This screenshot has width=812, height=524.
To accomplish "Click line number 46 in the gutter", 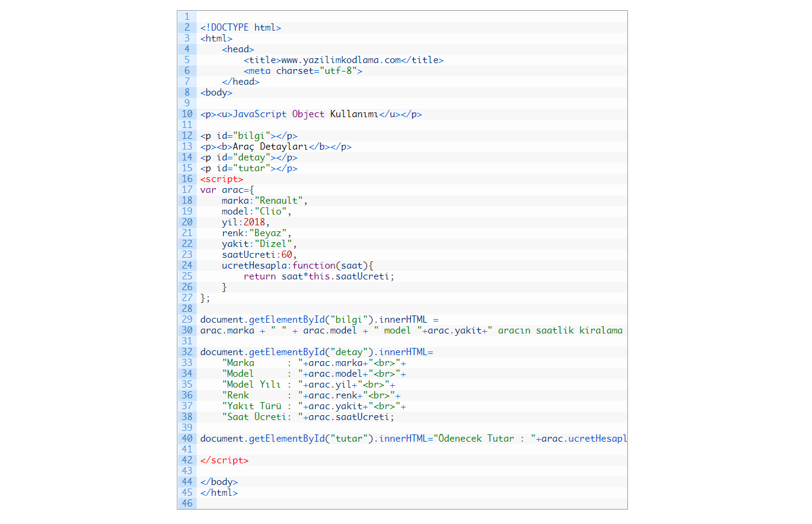I will 187,504.
